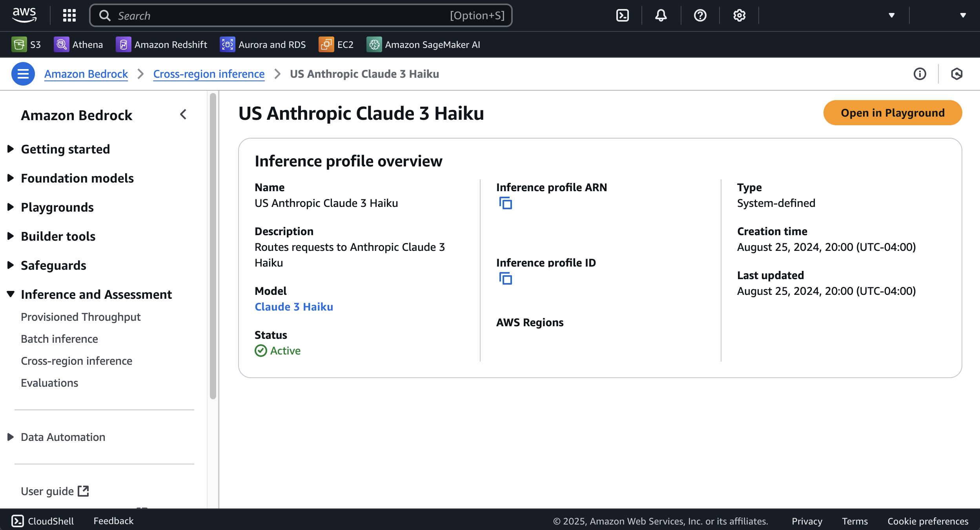Open Provisioned Throughput page
Viewport: 980px width, 530px height.
[x=80, y=317]
